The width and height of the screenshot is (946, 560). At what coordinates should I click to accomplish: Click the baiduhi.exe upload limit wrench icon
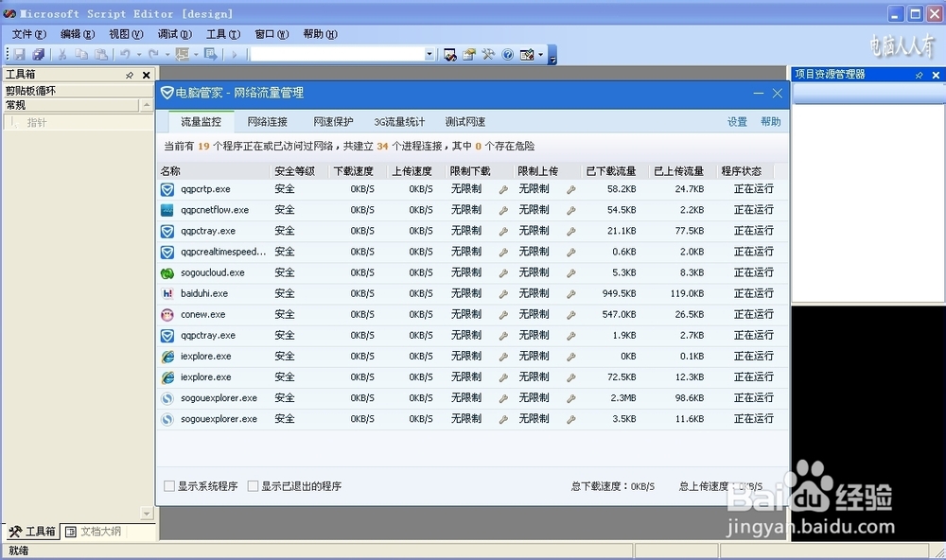click(x=570, y=294)
